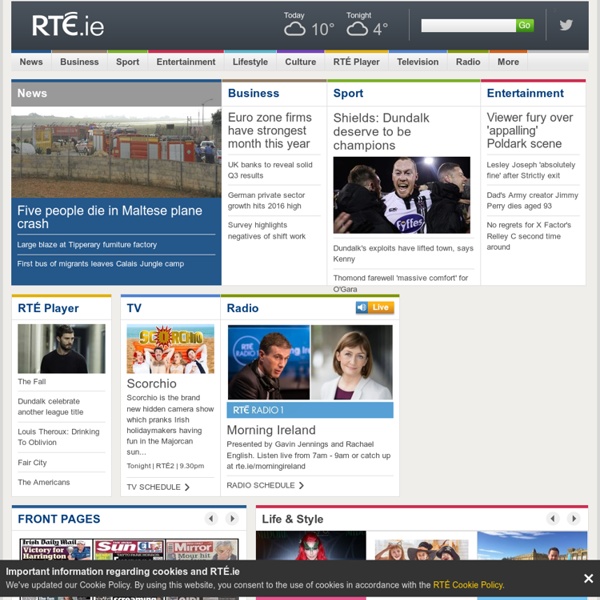Go to previous Front Pages item
The image size is (600, 600).
211,518
